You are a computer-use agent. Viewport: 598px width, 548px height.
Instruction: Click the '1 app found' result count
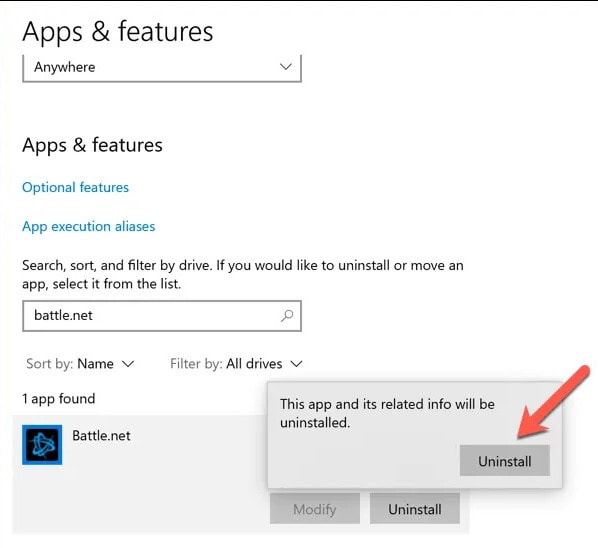[59, 399]
